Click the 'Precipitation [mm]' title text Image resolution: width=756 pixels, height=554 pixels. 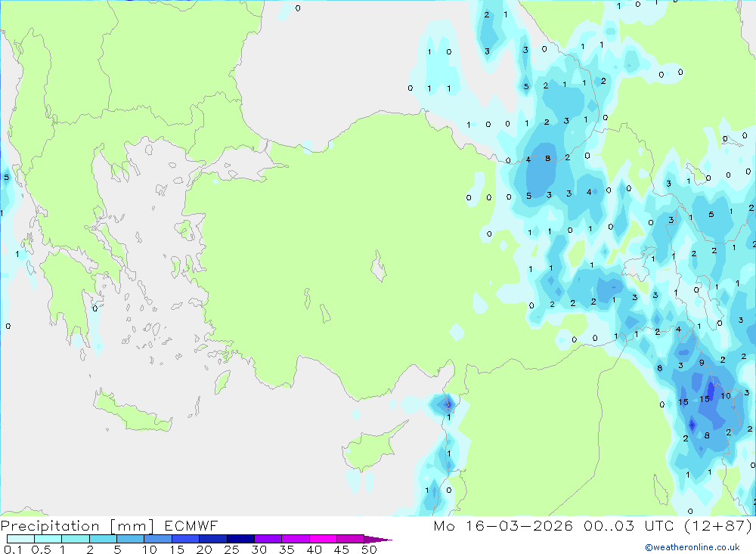point(77,525)
